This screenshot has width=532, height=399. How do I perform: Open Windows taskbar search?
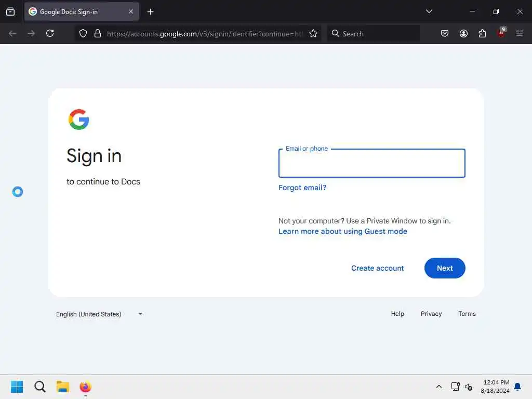tap(40, 387)
